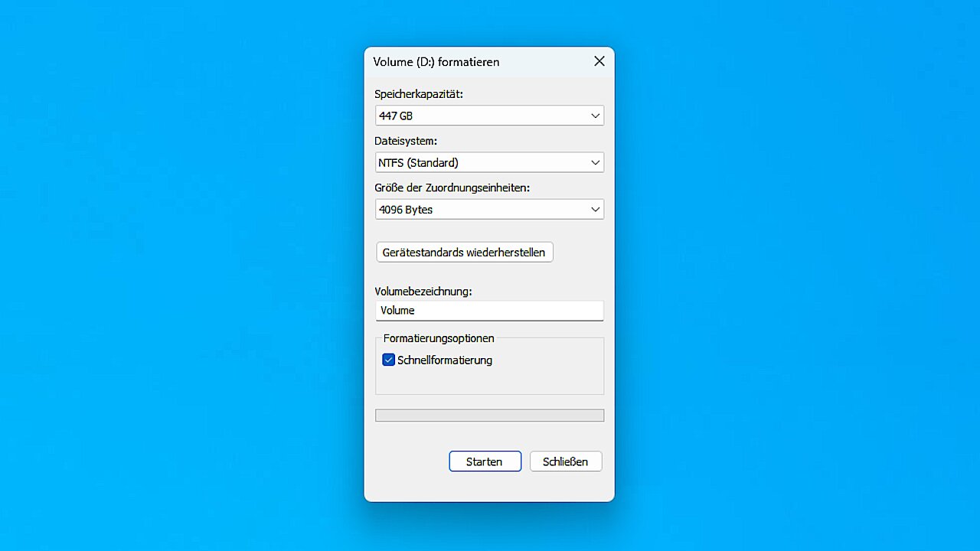Click the Formatierungsoptionen group heading
Screen dimensions: 980x551
click(x=439, y=338)
